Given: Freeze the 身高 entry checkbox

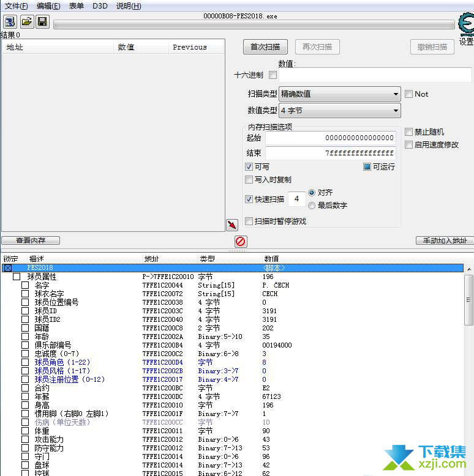Looking at the screenshot, I should pyautogui.click(x=25, y=405).
